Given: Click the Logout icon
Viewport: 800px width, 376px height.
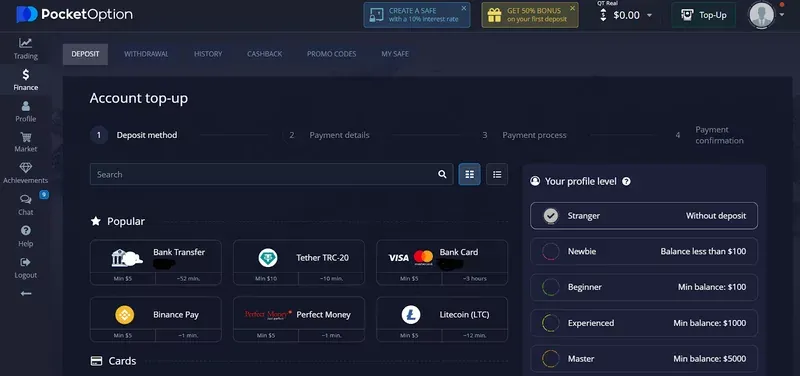Looking at the screenshot, I should click(26, 262).
